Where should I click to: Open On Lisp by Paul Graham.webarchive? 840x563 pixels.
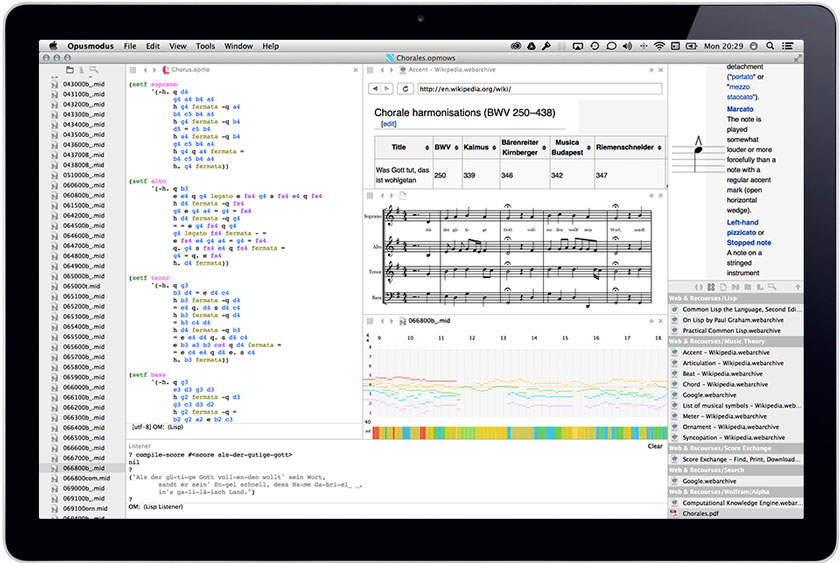click(x=735, y=320)
